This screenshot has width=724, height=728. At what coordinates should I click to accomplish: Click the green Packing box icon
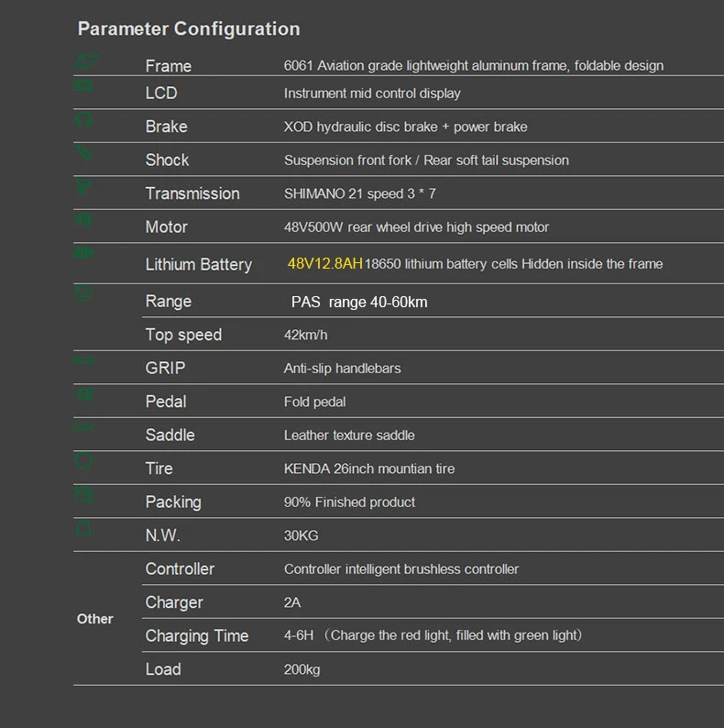tap(83, 495)
